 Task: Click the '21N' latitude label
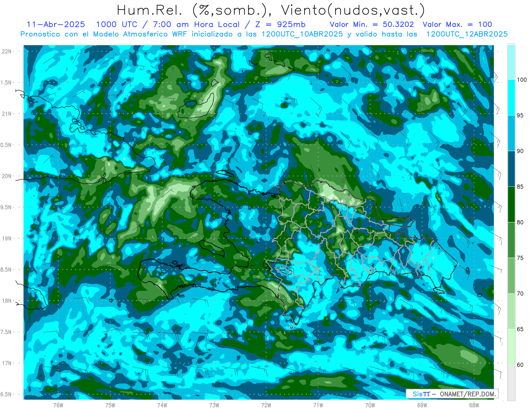[7, 114]
